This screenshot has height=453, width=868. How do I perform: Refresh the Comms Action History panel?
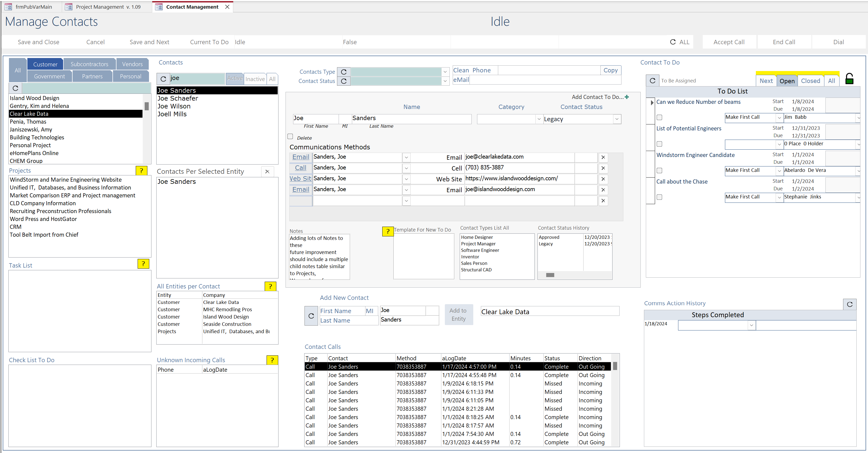click(x=850, y=304)
